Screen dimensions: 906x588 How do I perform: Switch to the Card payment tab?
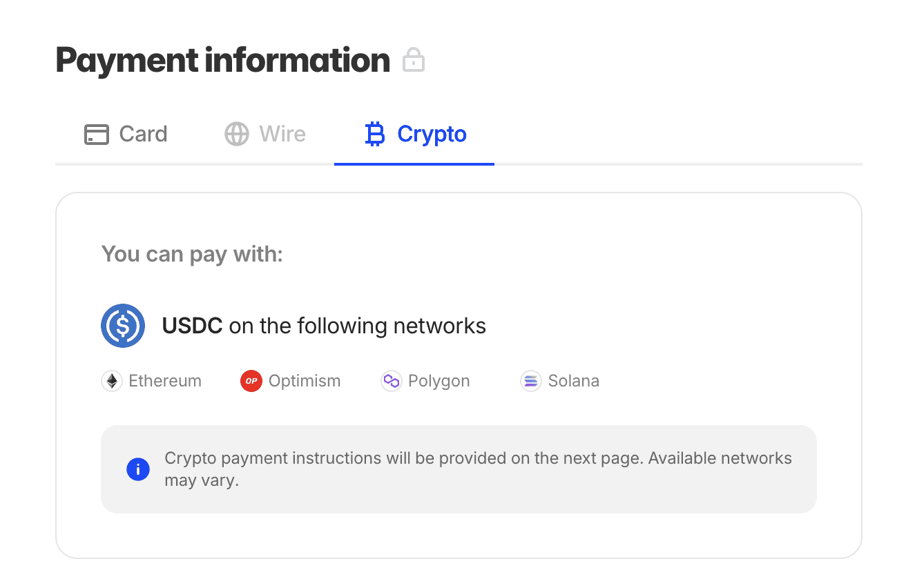[x=126, y=134]
